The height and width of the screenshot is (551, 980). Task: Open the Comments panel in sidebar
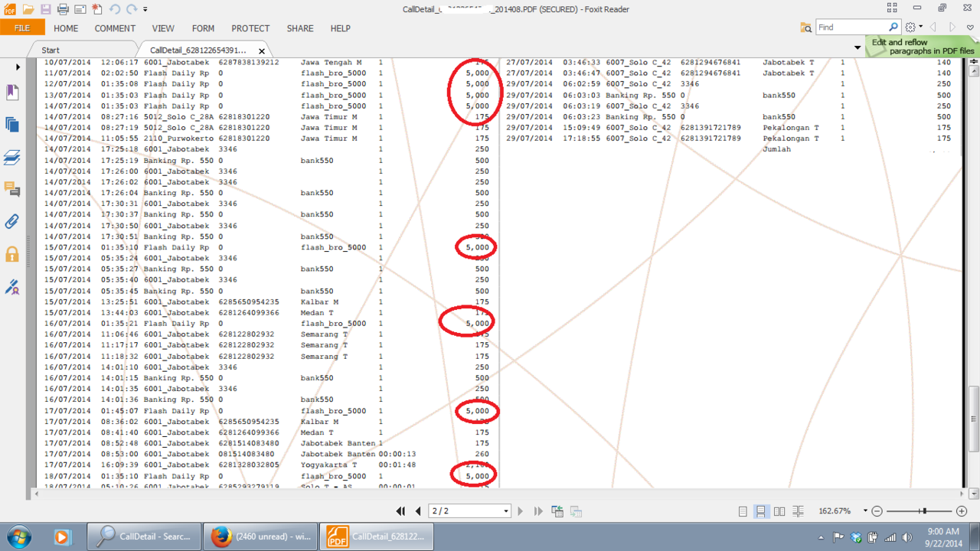[x=12, y=189]
